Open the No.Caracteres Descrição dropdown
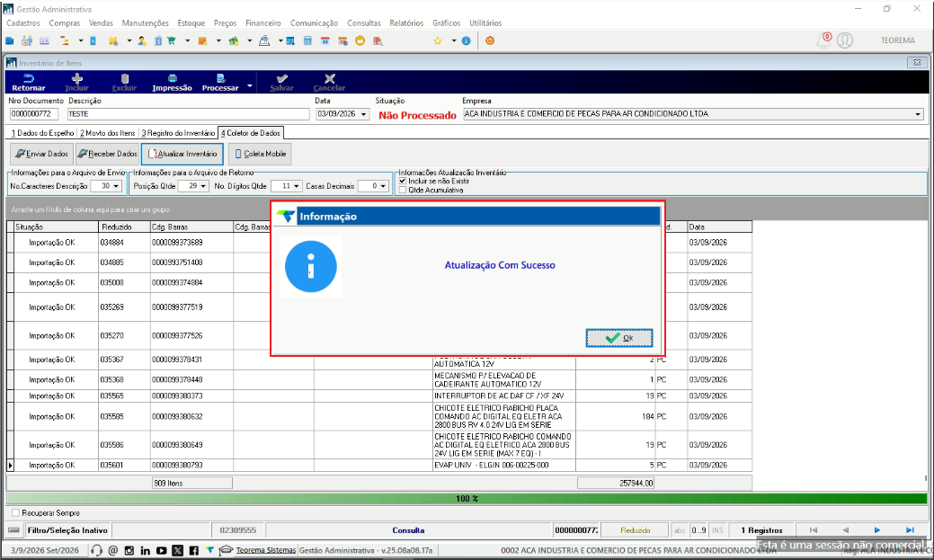Screen dimensions: 934x560 [116, 186]
